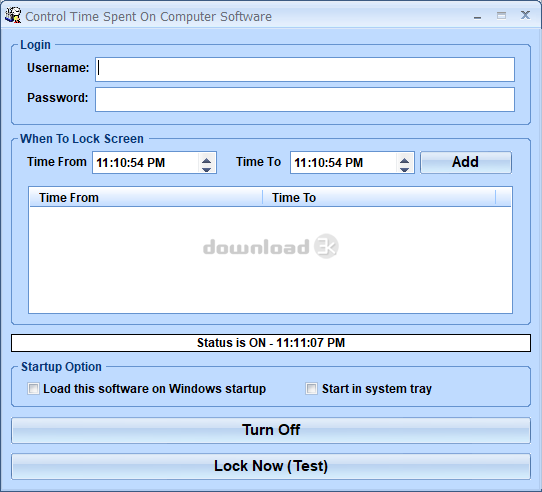Sort by Time To column header

click(379, 197)
